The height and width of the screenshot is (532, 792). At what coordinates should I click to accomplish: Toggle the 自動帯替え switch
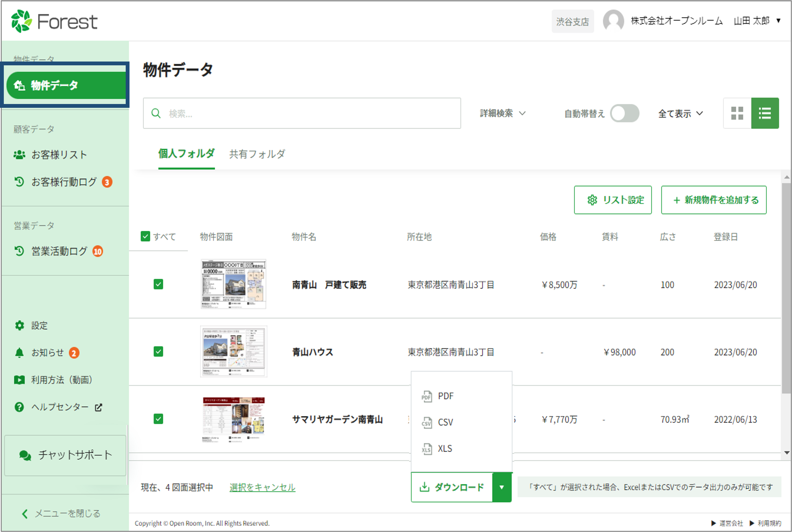click(x=624, y=113)
